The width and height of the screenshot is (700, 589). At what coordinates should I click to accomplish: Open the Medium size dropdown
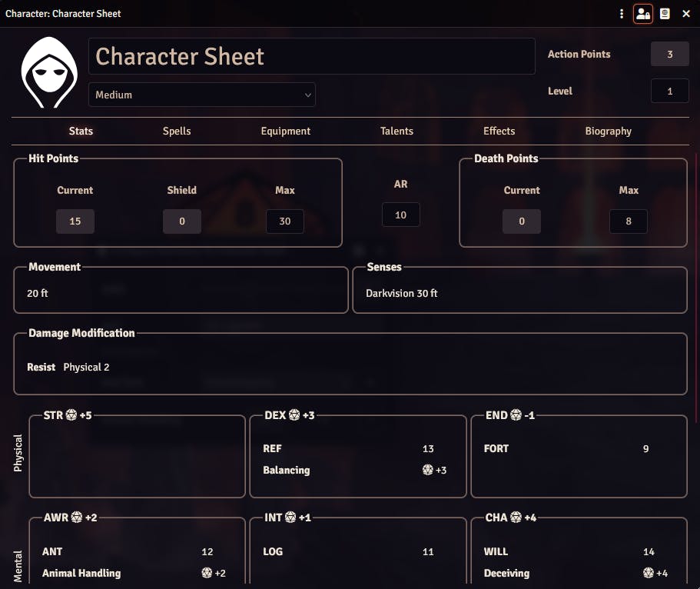(x=202, y=95)
